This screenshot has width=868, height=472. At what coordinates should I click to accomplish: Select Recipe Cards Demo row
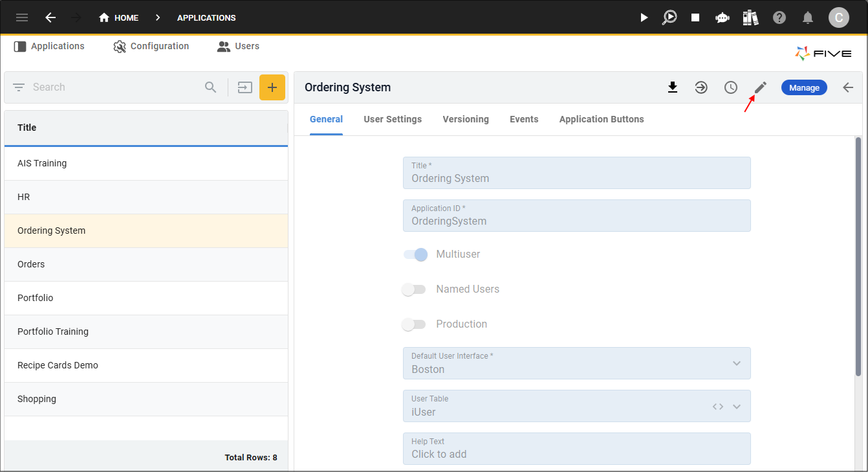coord(146,365)
